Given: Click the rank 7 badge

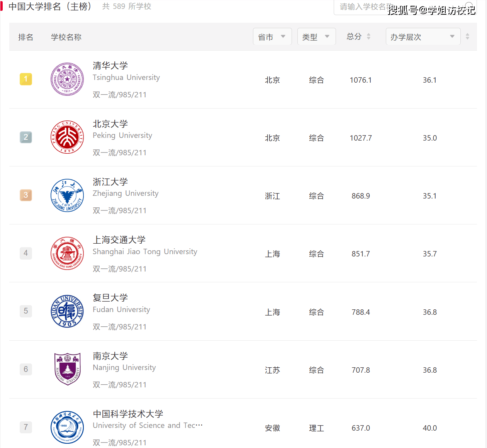Looking at the screenshot, I should tap(26, 427).
